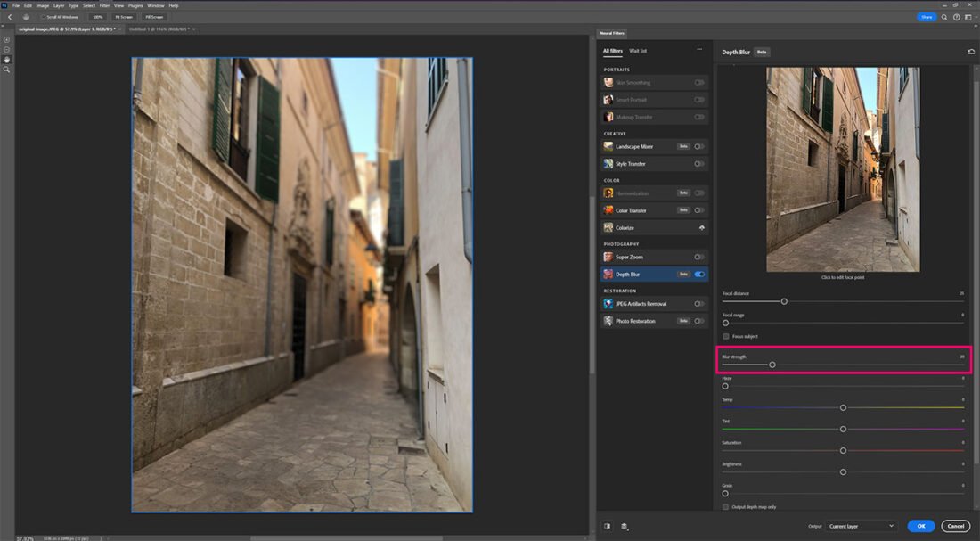Screen dimensions: 980x541
Task: Confirm with the OK button
Action: pos(921,526)
